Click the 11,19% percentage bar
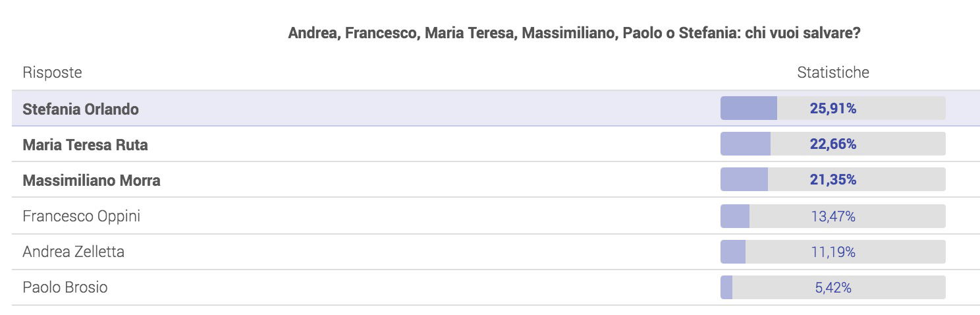980x315 pixels. click(x=832, y=252)
